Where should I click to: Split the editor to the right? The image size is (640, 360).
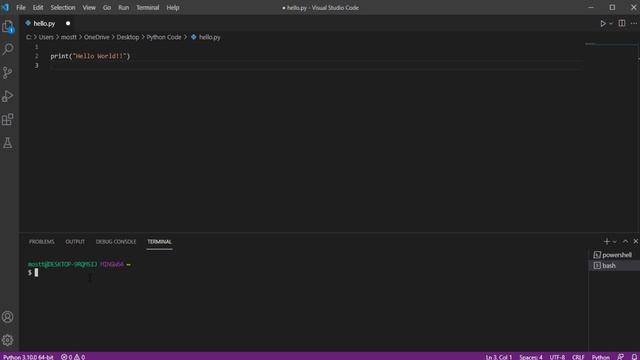pos(622,23)
